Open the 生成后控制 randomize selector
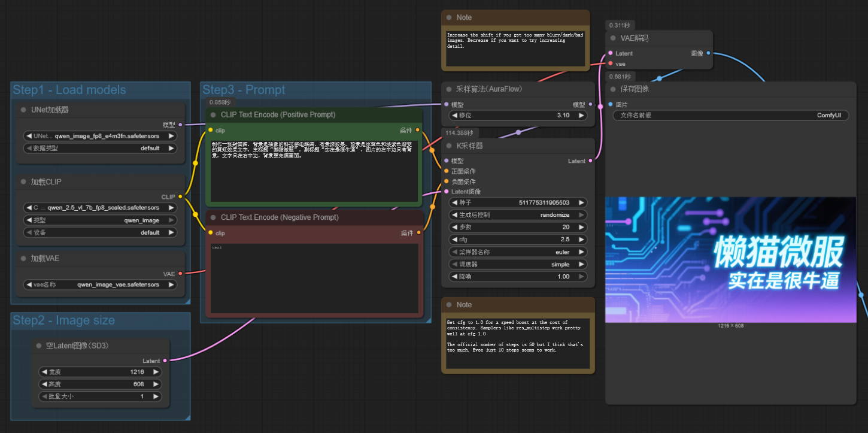Screen dimensions: 868x433 pyautogui.click(x=518, y=214)
